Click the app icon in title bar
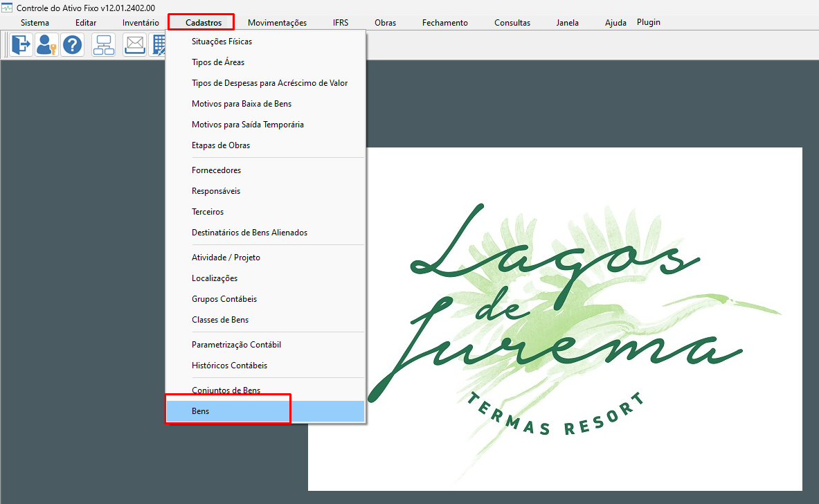Image resolution: width=819 pixels, height=504 pixels. coord(7,8)
